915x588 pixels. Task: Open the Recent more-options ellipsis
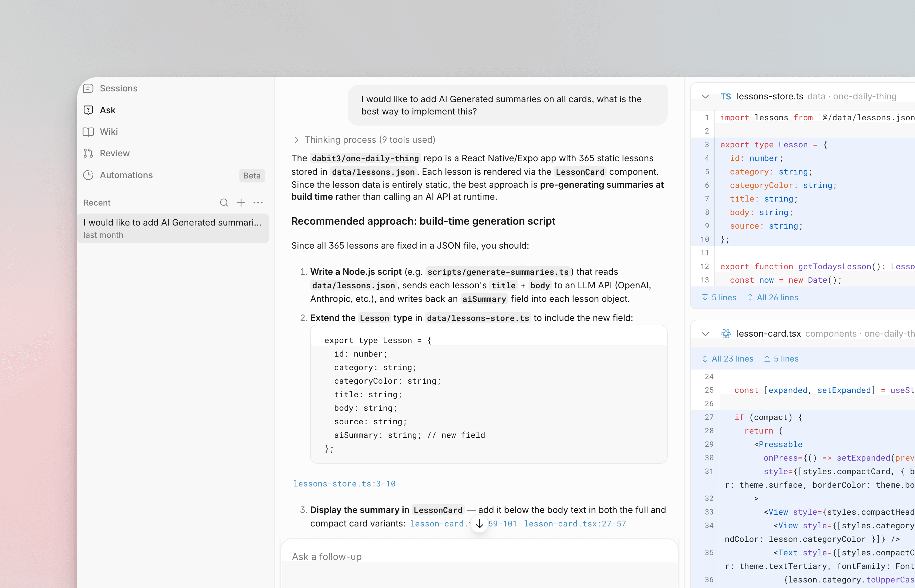click(258, 203)
